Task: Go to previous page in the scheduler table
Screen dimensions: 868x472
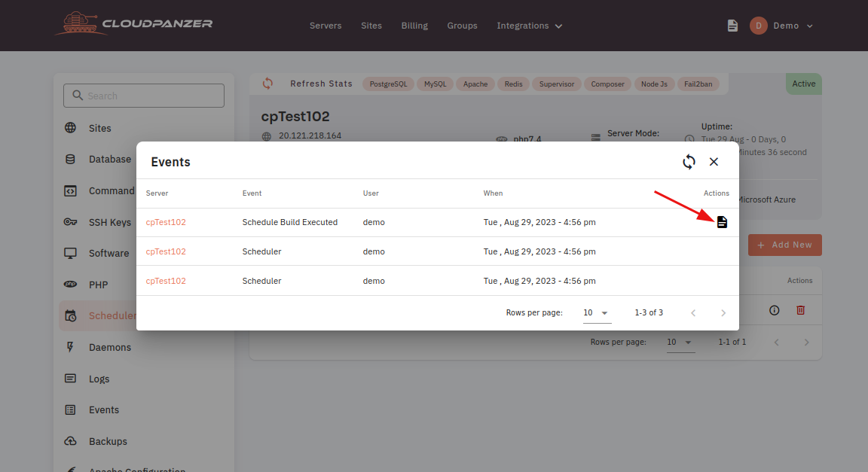Action: [777, 343]
